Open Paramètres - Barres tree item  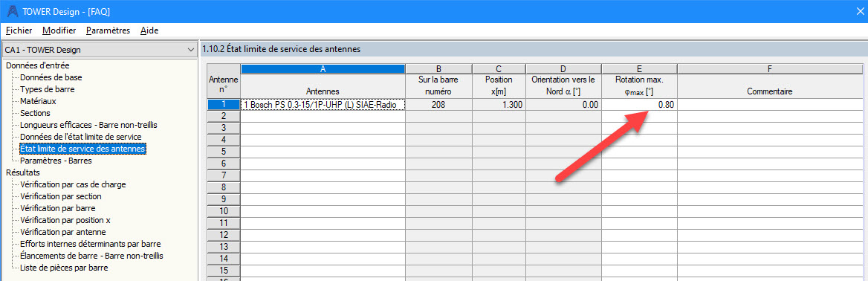click(55, 161)
